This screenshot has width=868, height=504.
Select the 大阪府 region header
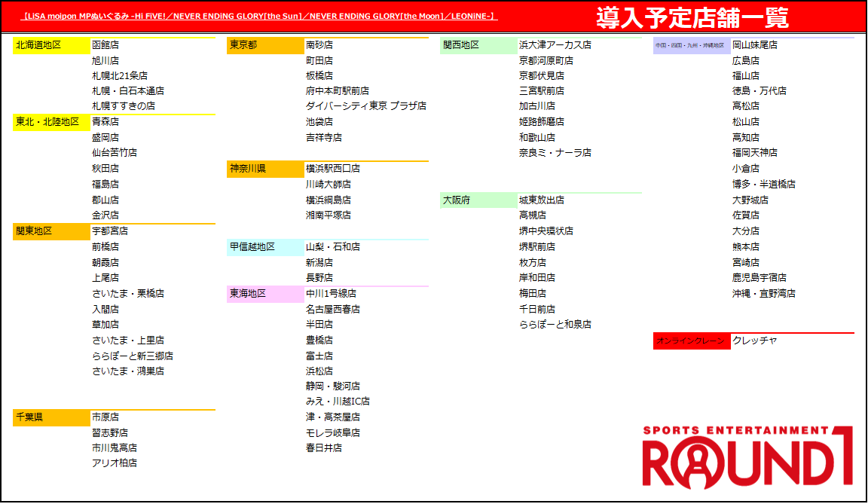tap(479, 200)
